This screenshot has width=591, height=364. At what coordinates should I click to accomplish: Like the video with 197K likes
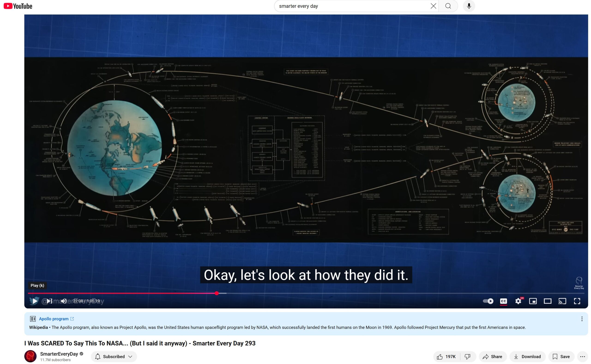coord(446,356)
